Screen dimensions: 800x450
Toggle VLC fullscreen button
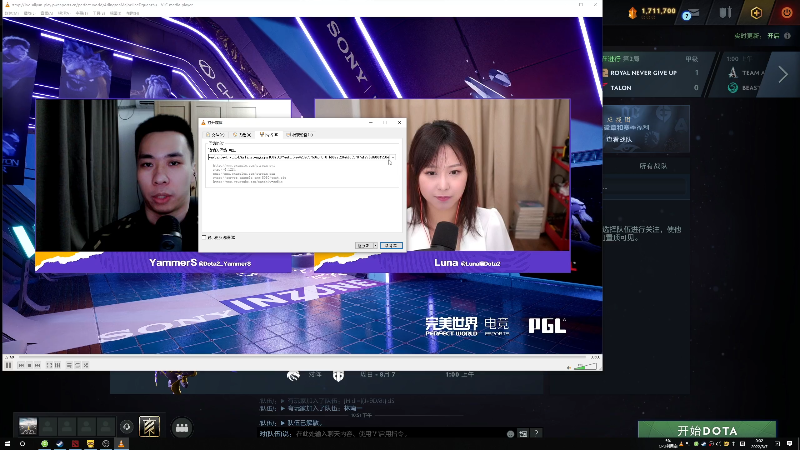tap(49, 365)
